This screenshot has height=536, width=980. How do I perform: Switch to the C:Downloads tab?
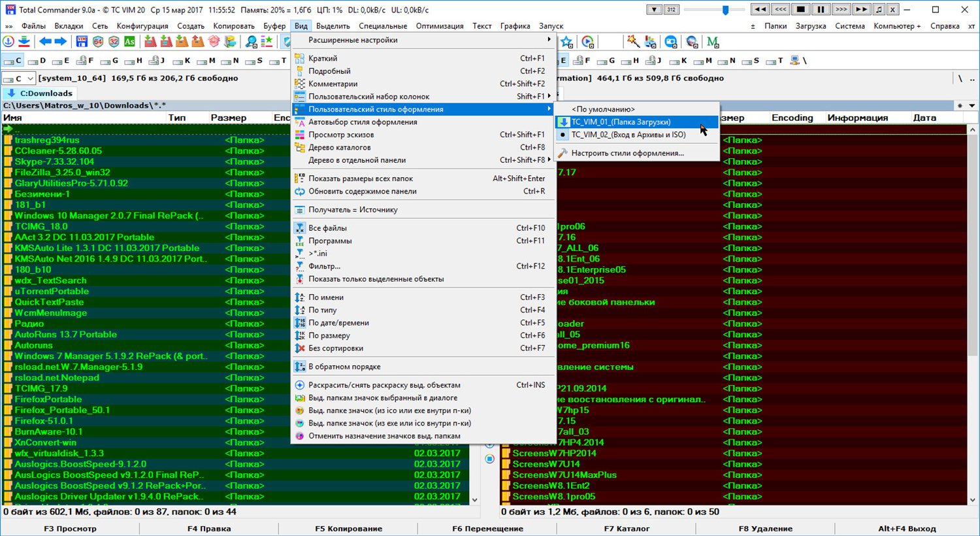point(39,93)
